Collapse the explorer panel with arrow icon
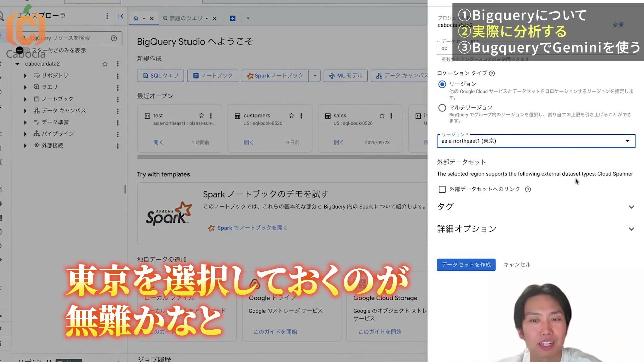Viewport: 644px width, 362px height. pyautogui.click(x=121, y=16)
